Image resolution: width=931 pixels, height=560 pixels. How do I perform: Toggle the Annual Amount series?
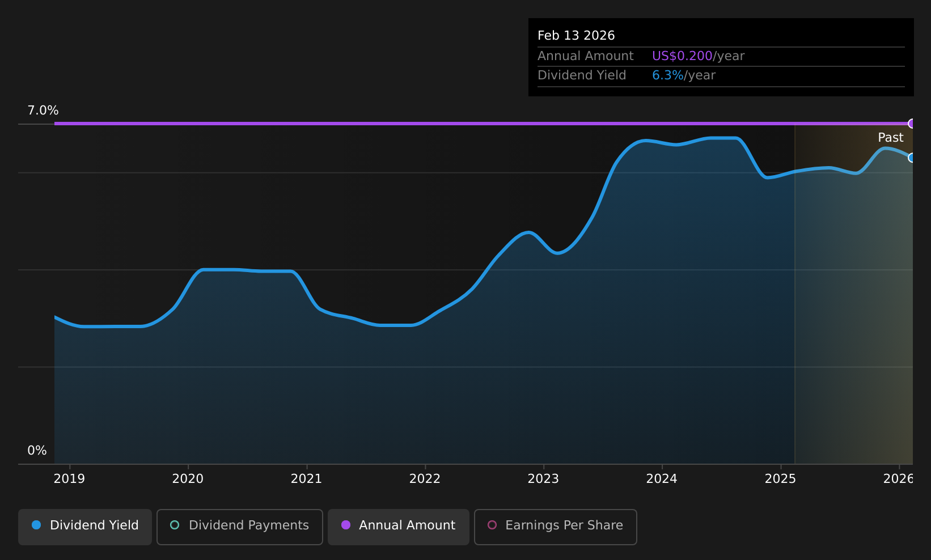click(399, 527)
